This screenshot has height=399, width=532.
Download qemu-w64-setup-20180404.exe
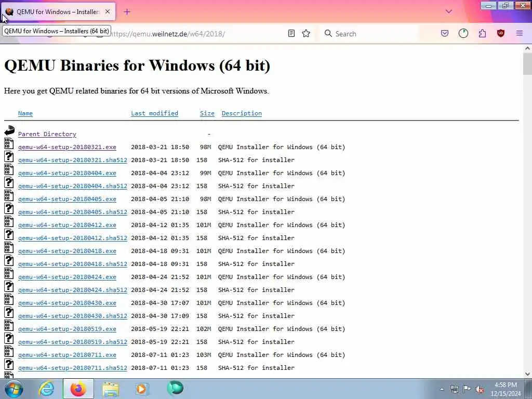pos(67,173)
